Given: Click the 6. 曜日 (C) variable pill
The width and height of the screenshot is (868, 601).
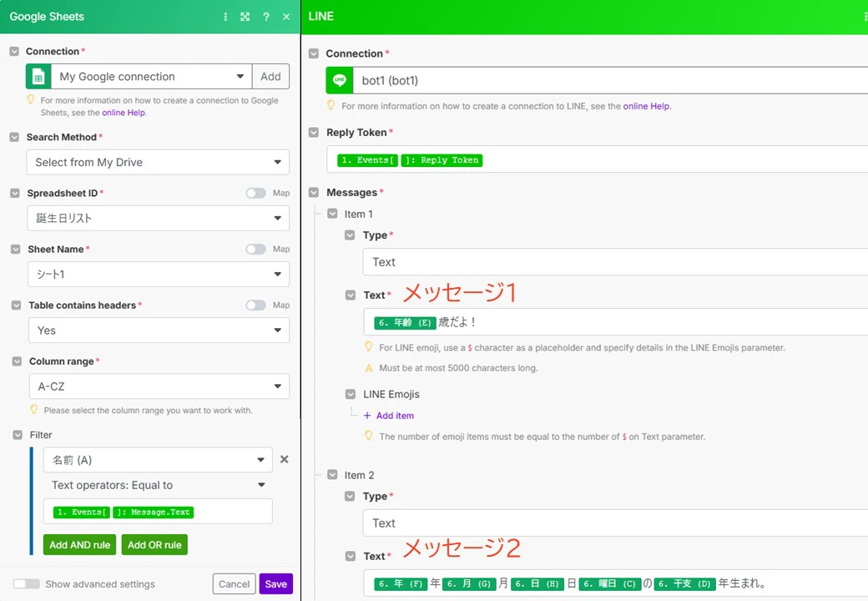Looking at the screenshot, I should pyautogui.click(x=609, y=583).
